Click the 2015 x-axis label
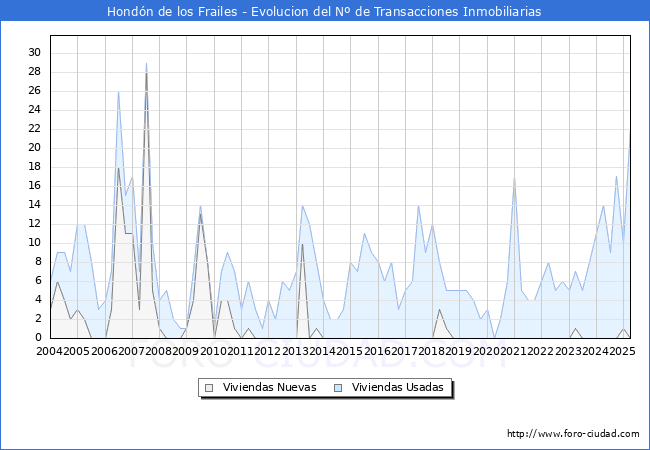The width and height of the screenshot is (650, 450). (350, 351)
